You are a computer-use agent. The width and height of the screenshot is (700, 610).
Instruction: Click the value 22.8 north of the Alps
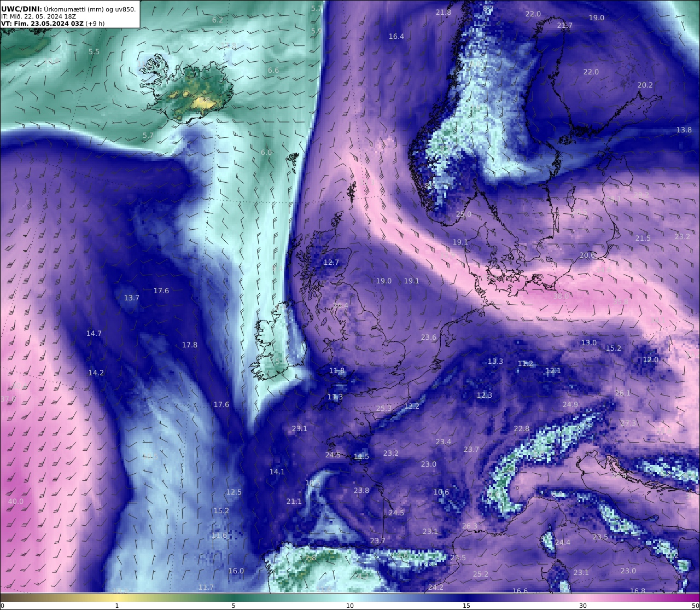[522, 428]
